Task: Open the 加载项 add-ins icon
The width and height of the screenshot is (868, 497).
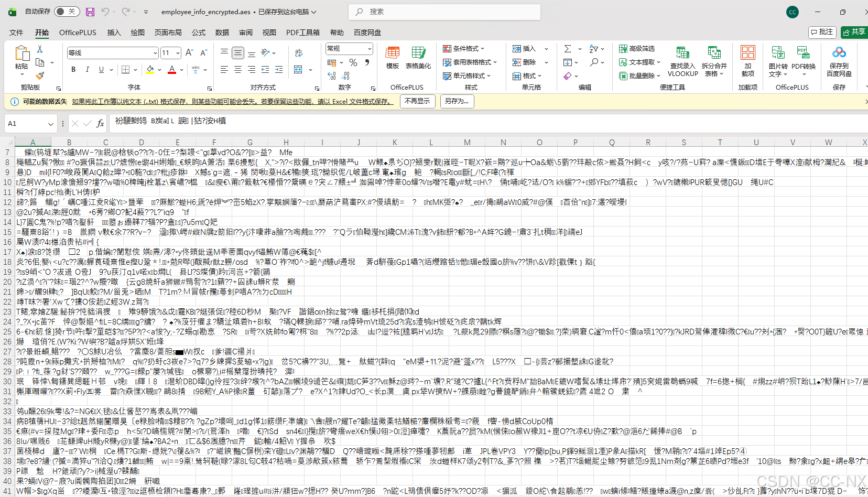Action: pyautogui.click(x=748, y=61)
